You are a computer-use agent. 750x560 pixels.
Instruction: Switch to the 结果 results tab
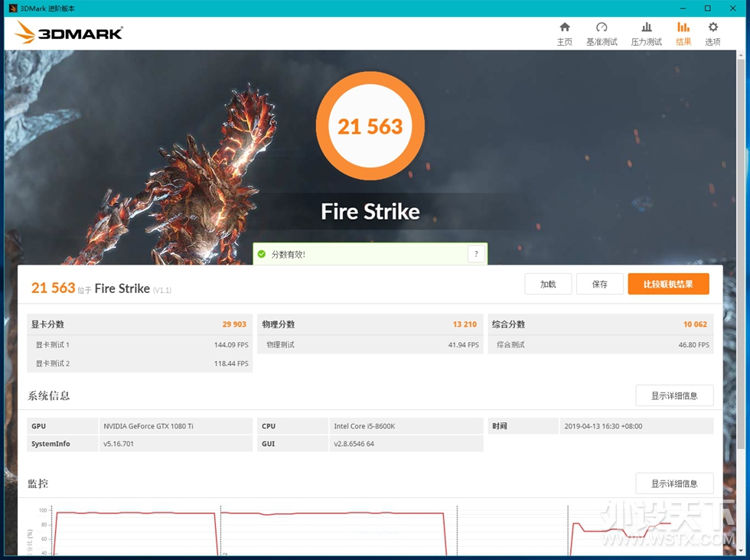point(683,34)
